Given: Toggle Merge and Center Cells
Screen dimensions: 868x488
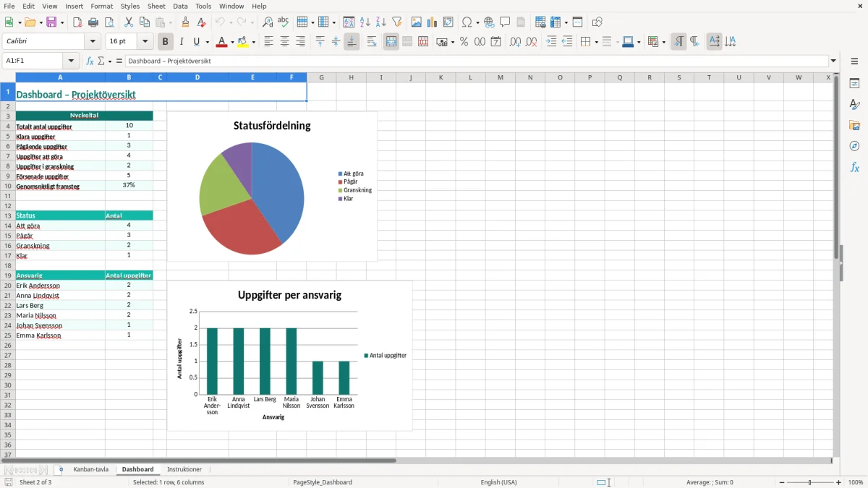Looking at the screenshot, I should tap(391, 42).
